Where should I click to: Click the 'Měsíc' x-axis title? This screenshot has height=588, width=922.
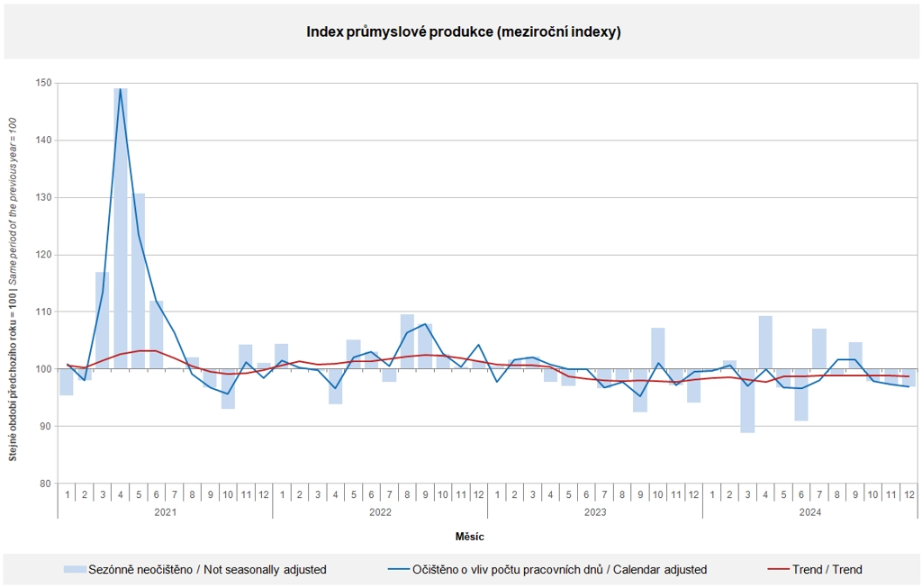tap(470, 537)
